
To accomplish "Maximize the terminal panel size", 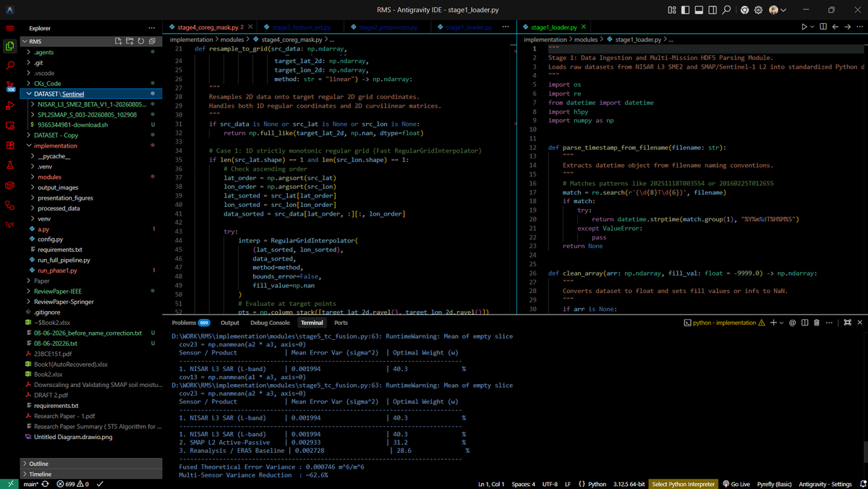I will pyautogui.click(x=847, y=323).
